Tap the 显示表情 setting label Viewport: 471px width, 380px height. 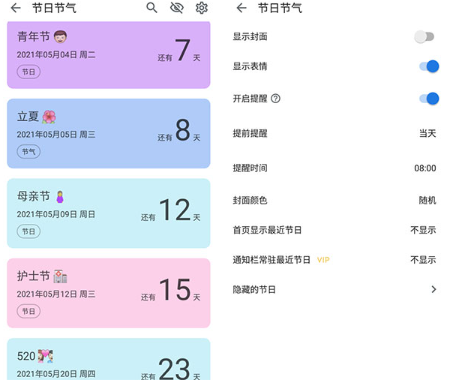[250, 66]
